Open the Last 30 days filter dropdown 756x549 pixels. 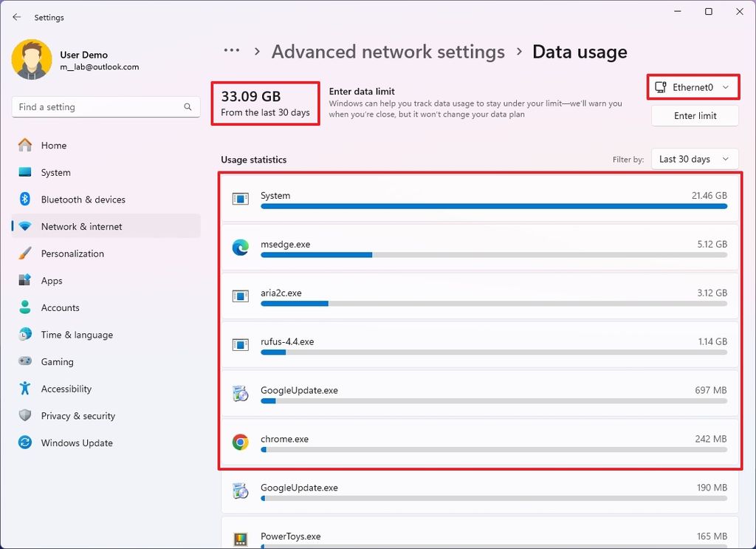click(x=694, y=159)
